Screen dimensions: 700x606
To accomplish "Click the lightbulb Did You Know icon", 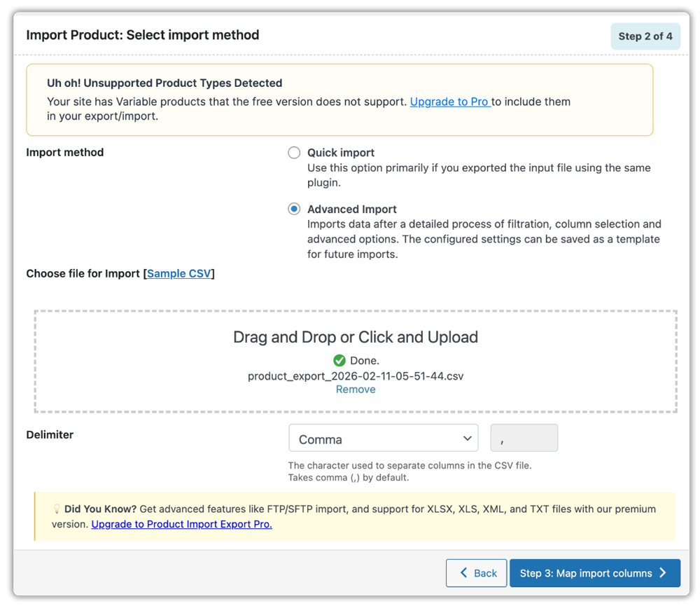I will point(57,509).
